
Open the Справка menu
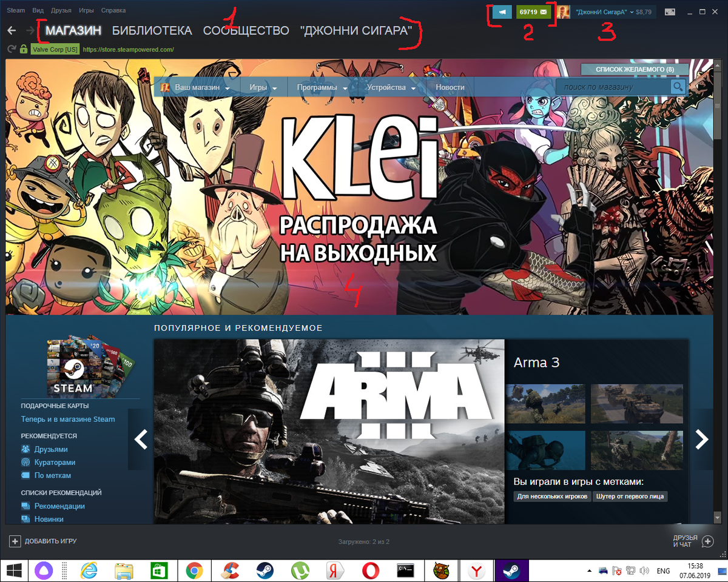point(113,10)
